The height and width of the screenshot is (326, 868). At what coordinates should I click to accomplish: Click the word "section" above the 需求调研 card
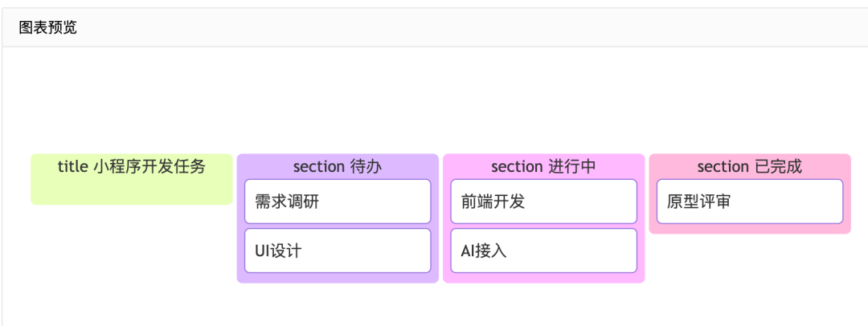[x=319, y=166]
